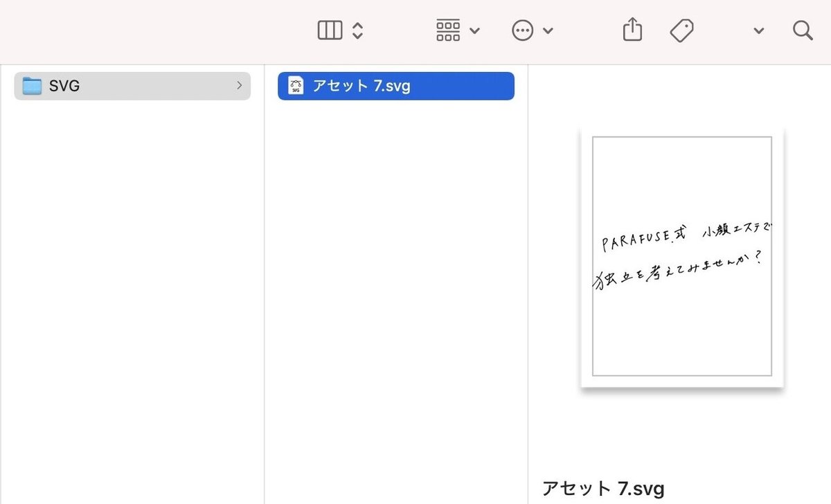The height and width of the screenshot is (504, 831).
Task: Open Finder search magnifier
Action: pos(803,30)
